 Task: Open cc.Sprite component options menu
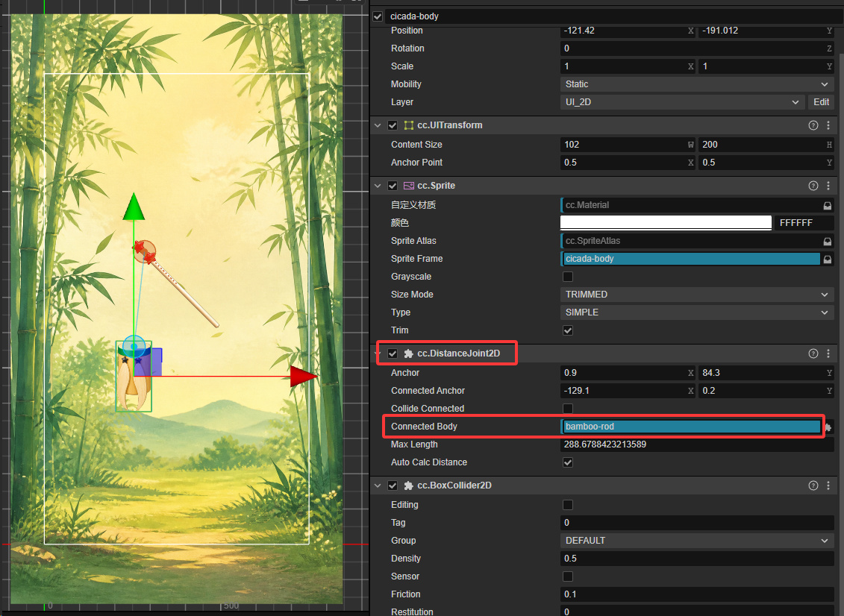828,186
